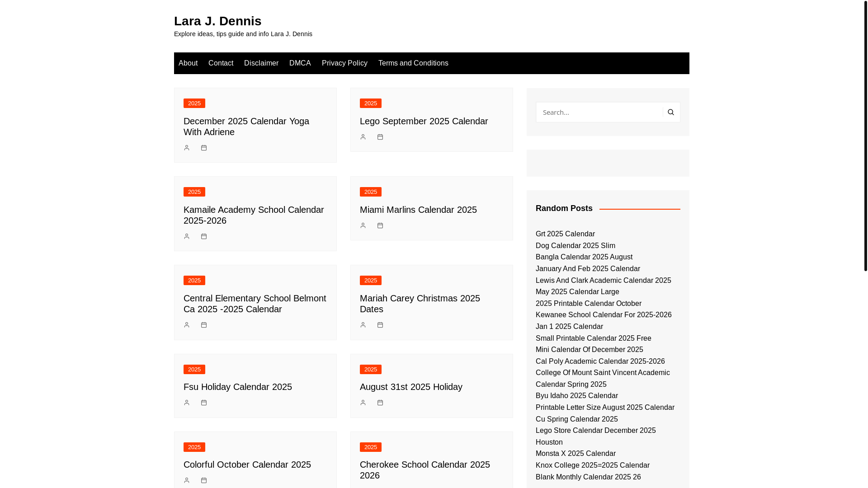Open Fsu Holiday Calendar 2025 post

coord(238,387)
